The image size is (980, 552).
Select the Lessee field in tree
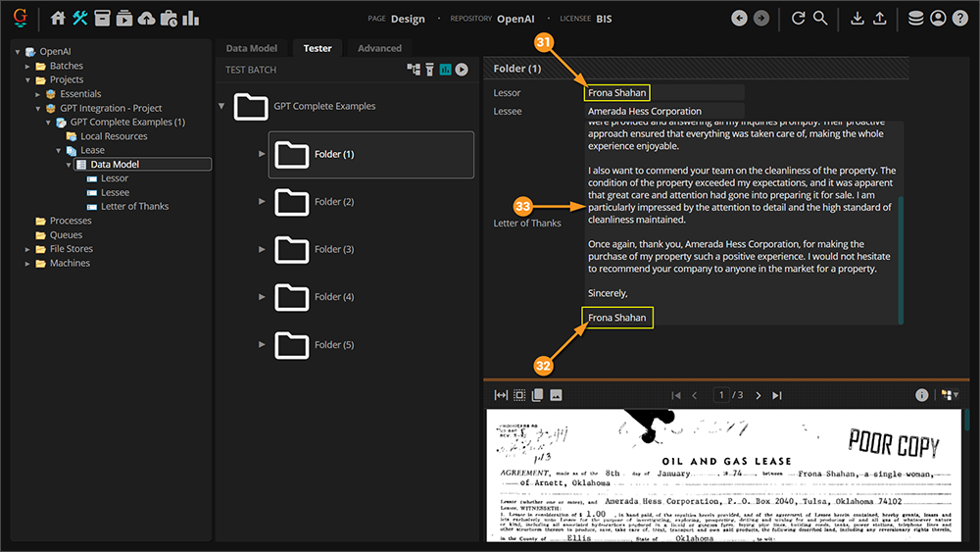tap(115, 192)
